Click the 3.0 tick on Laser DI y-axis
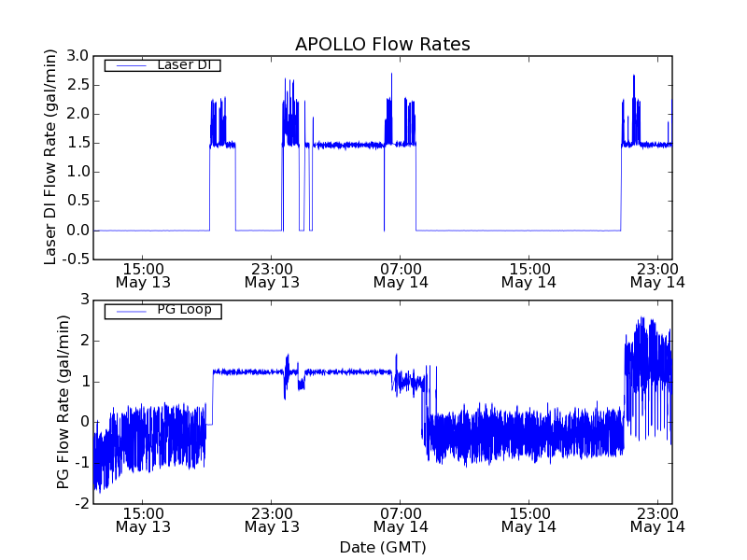Image resolution: width=747 pixels, height=560 pixels. tap(78, 56)
